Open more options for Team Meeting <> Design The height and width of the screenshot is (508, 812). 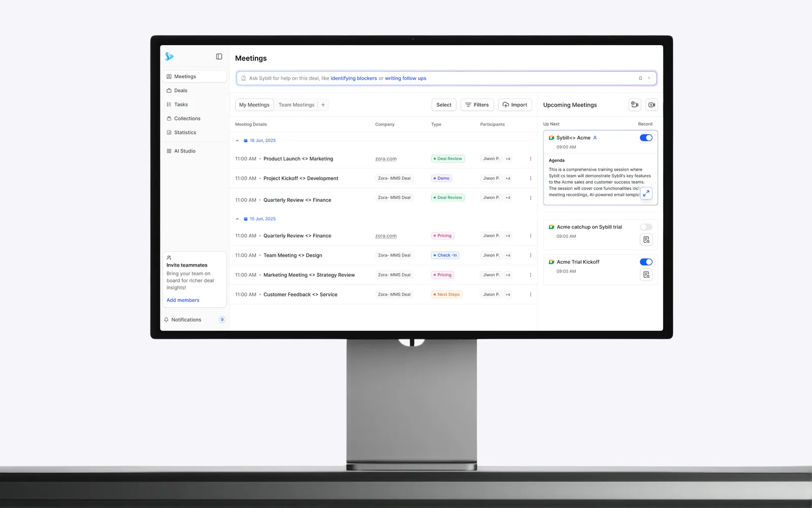click(x=531, y=256)
